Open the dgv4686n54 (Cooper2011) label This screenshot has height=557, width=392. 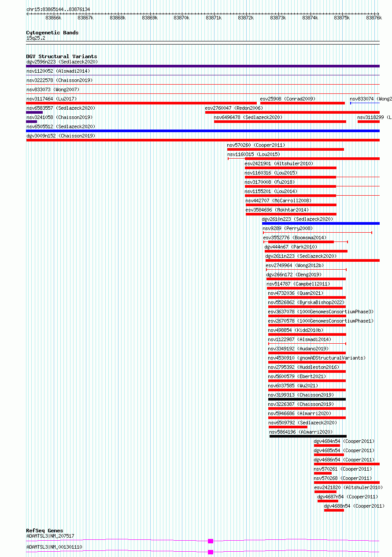[344, 460]
